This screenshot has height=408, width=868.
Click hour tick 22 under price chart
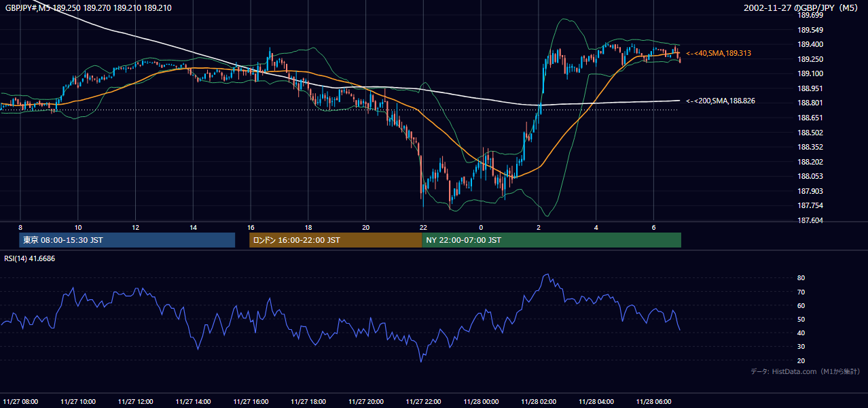pyautogui.click(x=423, y=227)
